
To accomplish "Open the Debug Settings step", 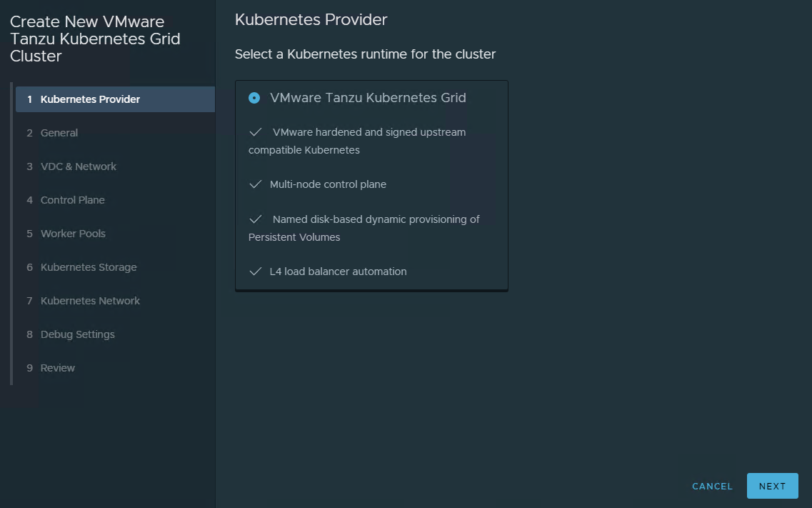I will tap(77, 334).
